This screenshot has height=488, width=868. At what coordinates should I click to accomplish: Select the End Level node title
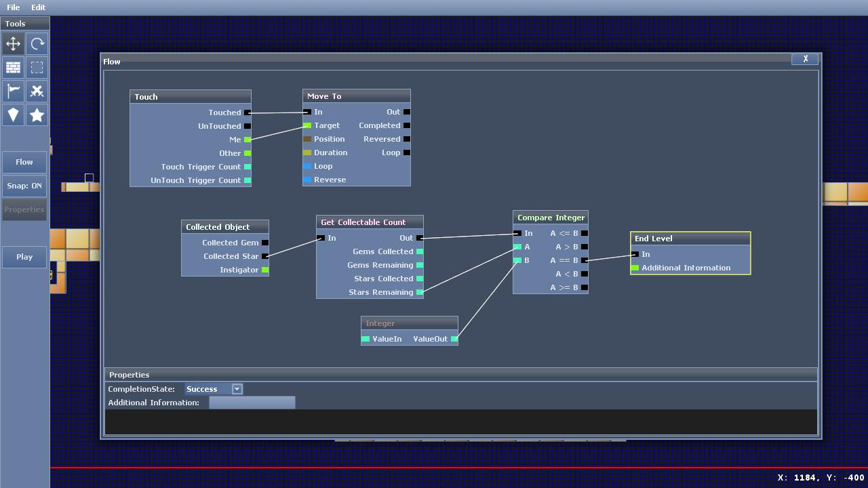(x=690, y=239)
